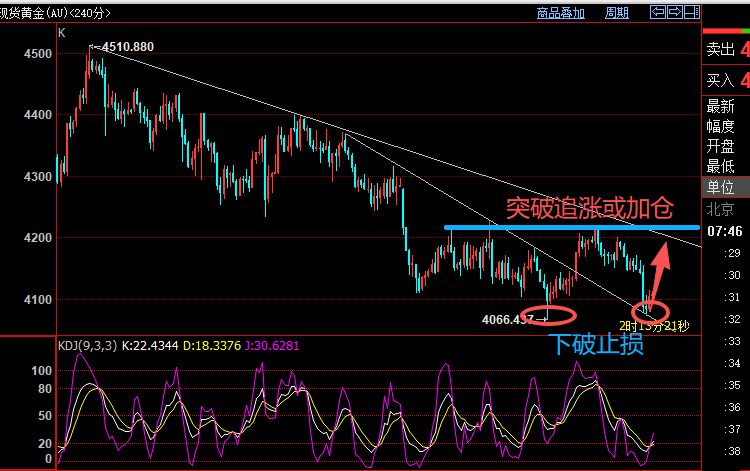This screenshot has height=471, width=750.
Task: Open the 商品叠加 overlay link
Action: [x=561, y=13]
